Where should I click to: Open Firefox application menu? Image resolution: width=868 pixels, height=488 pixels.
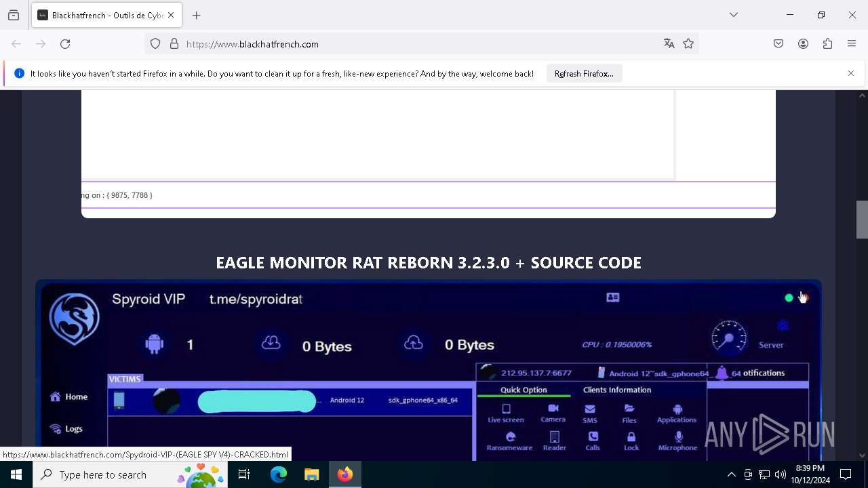pyautogui.click(x=852, y=44)
